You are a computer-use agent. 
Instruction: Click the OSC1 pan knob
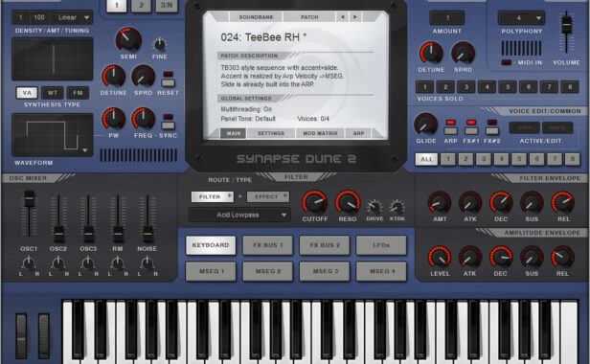coord(29,263)
